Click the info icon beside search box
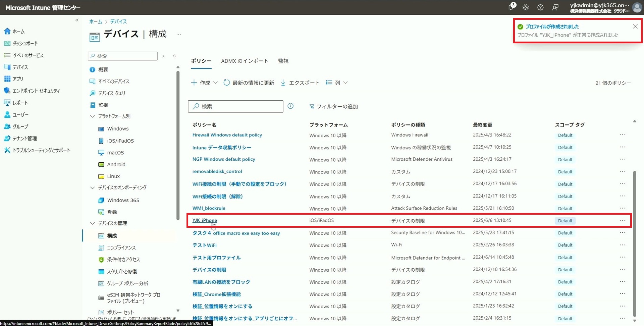This screenshot has height=326, width=644. [x=290, y=106]
